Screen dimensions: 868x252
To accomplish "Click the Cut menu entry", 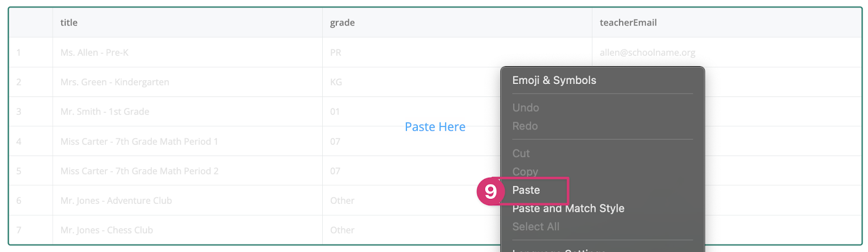I will [521, 154].
